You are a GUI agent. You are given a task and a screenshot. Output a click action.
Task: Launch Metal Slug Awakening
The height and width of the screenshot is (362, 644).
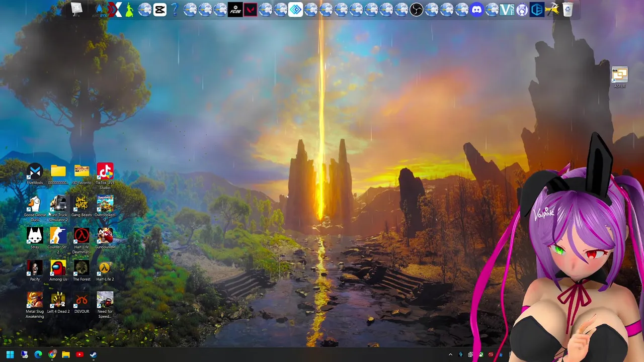tap(35, 305)
